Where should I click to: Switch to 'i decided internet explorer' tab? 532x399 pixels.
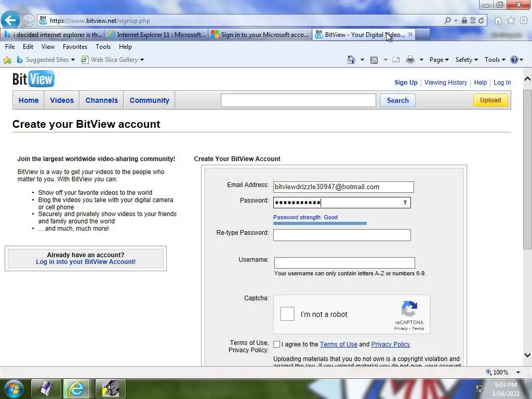click(x=53, y=35)
